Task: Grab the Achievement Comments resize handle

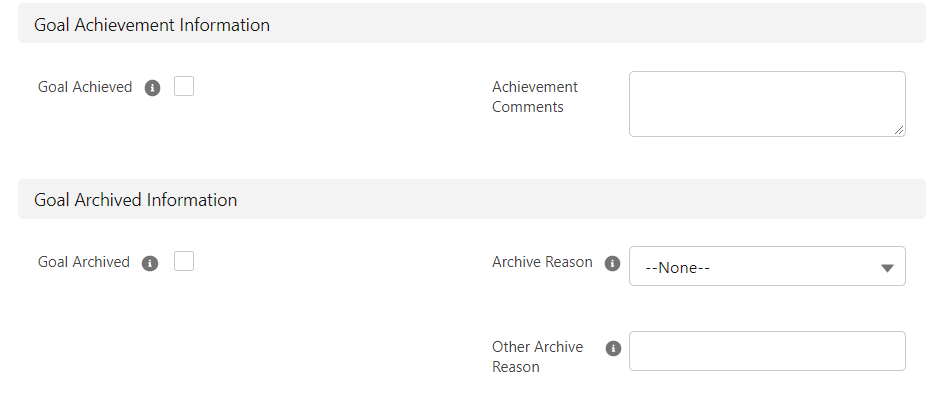Action: click(898, 129)
